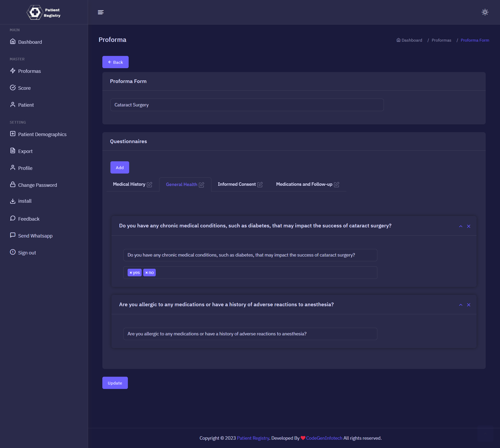Collapse the chronic medical conditions question panel
Viewport: 500px width, 448px height.
pyautogui.click(x=461, y=226)
